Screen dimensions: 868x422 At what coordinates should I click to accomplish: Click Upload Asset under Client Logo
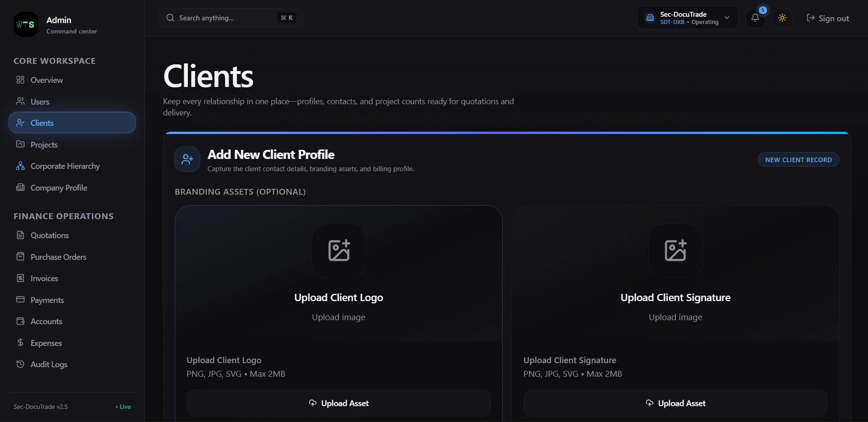click(x=339, y=403)
